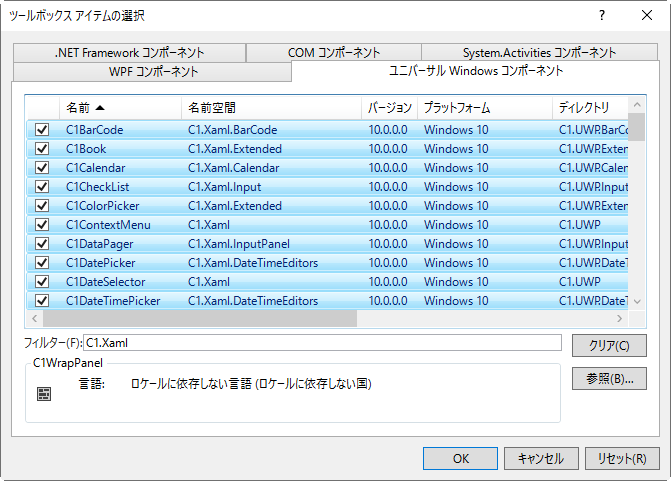Click the フィルター text input field
The image size is (671, 481).
click(322, 343)
